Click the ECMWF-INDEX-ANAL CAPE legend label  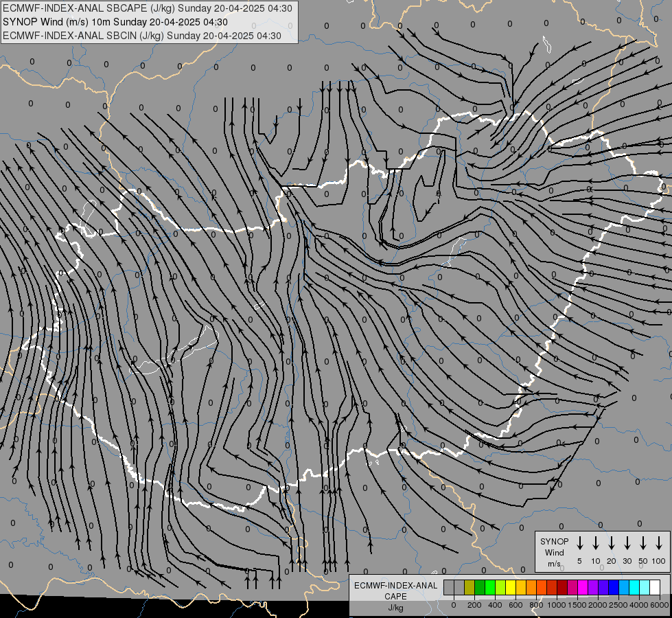[395, 591]
